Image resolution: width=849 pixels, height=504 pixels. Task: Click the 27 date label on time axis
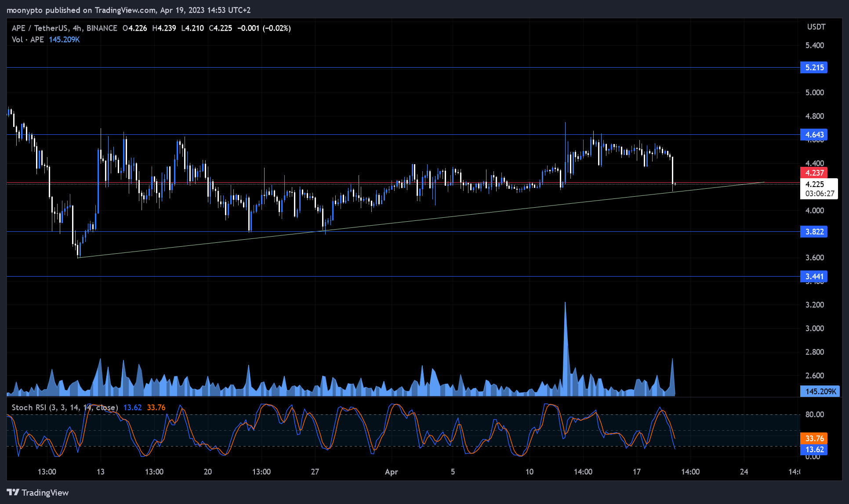click(315, 472)
